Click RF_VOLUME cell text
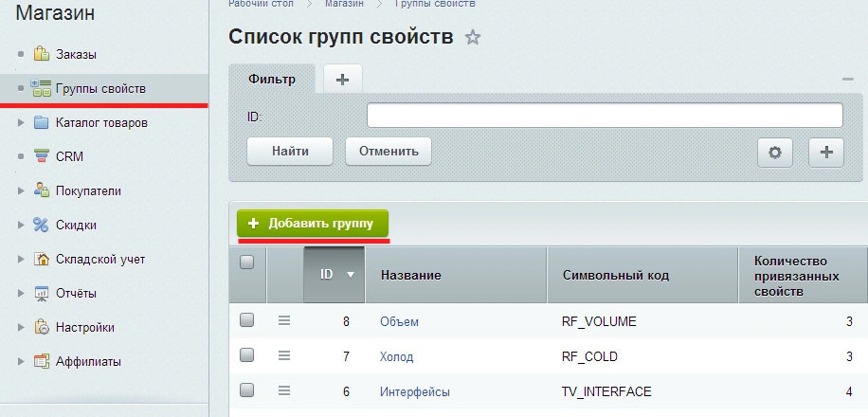 tap(599, 321)
